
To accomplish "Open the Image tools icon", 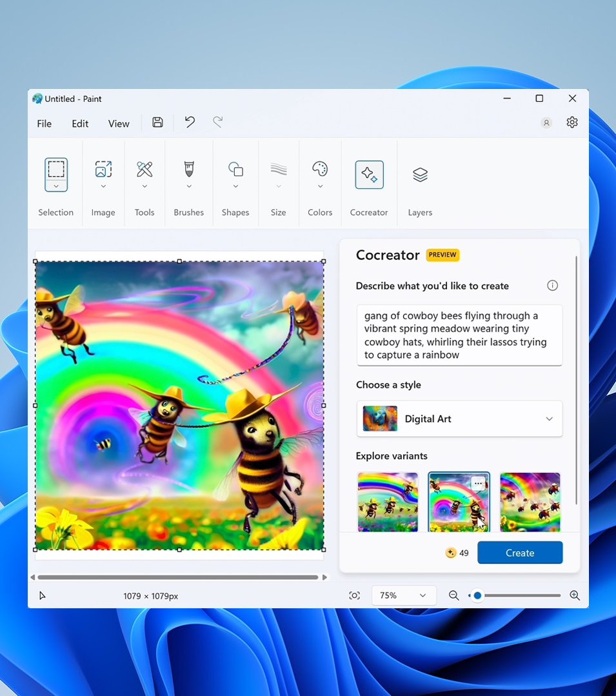I will click(103, 169).
